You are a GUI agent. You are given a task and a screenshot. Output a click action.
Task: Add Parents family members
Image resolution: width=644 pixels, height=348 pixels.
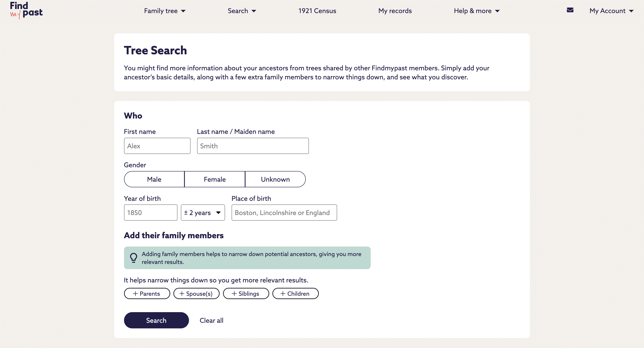[147, 293]
